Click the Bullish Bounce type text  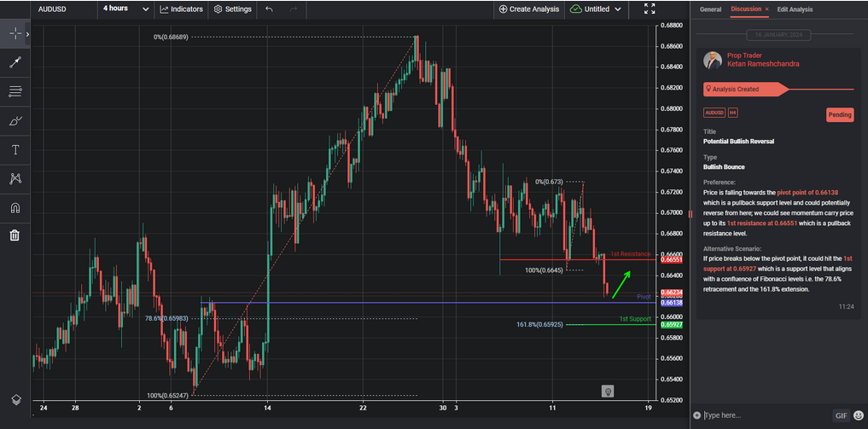[724, 167]
